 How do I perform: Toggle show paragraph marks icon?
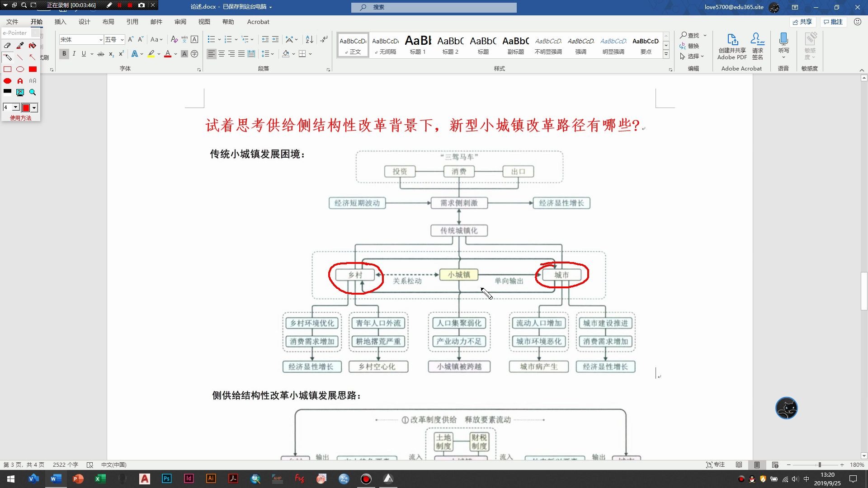[x=324, y=40]
